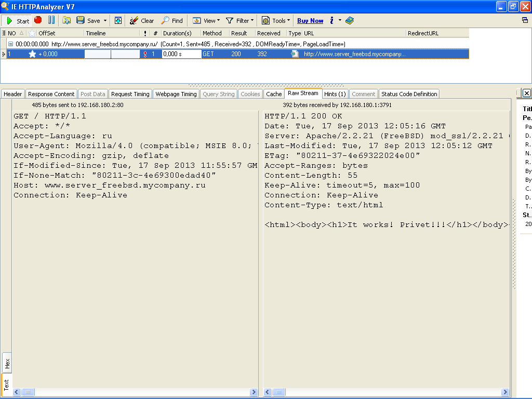Click the red hint icon in row 1

pyautogui.click(x=145, y=54)
